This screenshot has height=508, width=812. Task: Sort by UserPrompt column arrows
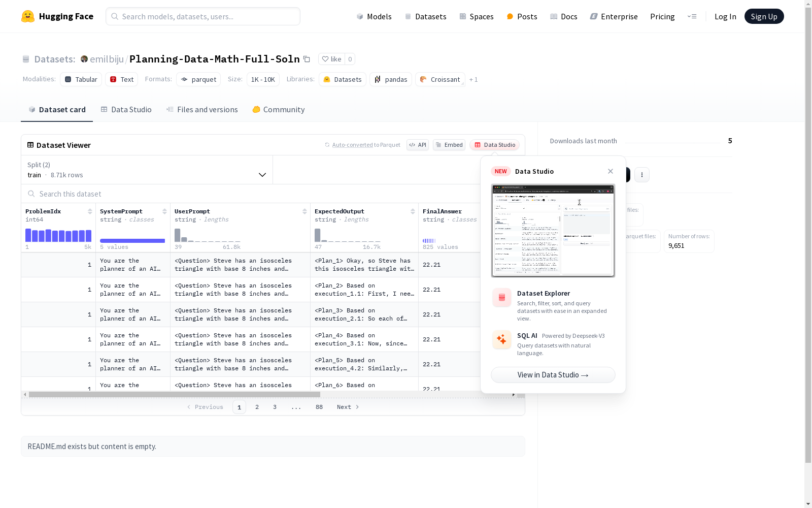[304, 211]
